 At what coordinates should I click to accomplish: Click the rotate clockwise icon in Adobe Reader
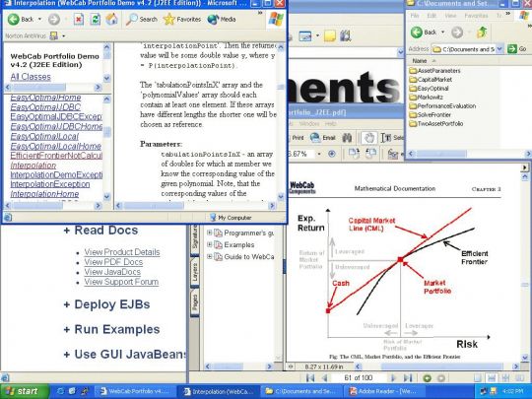coord(354,154)
